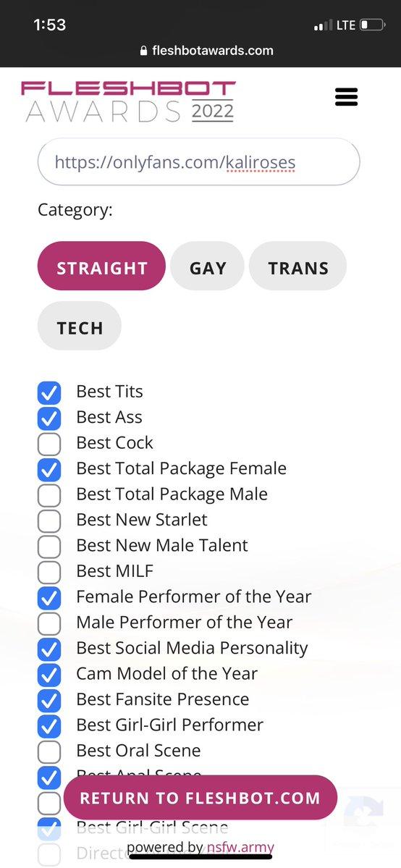The width and height of the screenshot is (401, 868).
Task: Switch to the GAY category
Action: 208,266
